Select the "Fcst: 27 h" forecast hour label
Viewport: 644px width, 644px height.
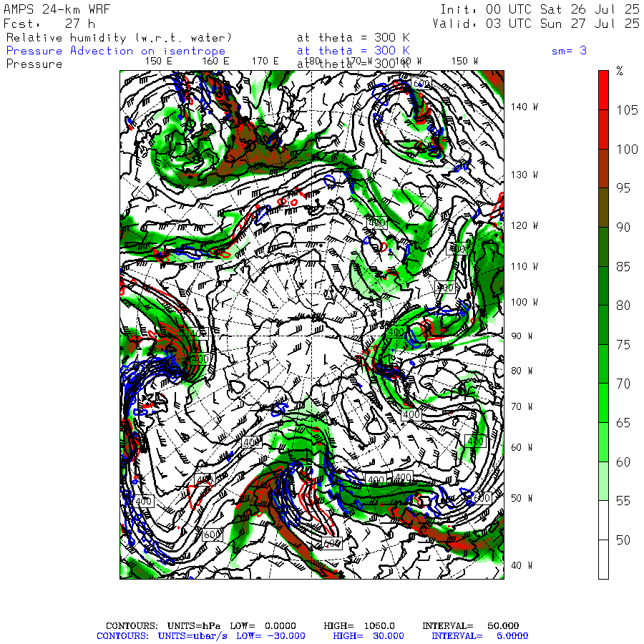click(x=49, y=24)
